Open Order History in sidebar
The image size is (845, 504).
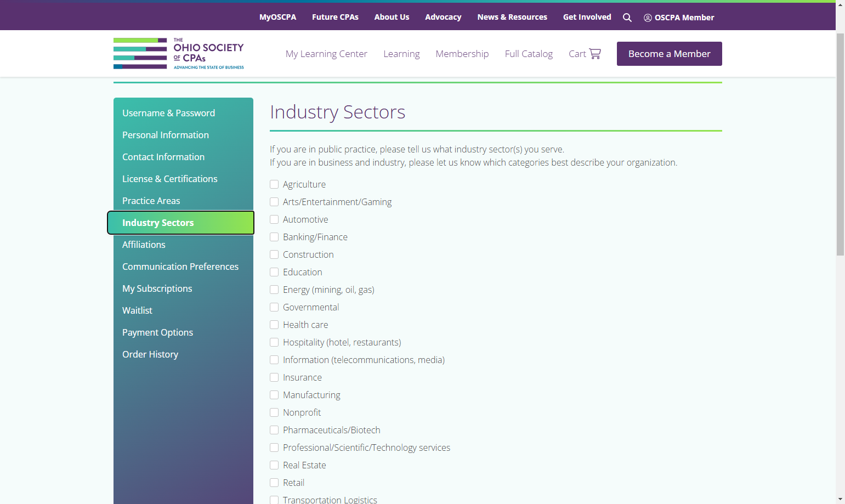183,354
